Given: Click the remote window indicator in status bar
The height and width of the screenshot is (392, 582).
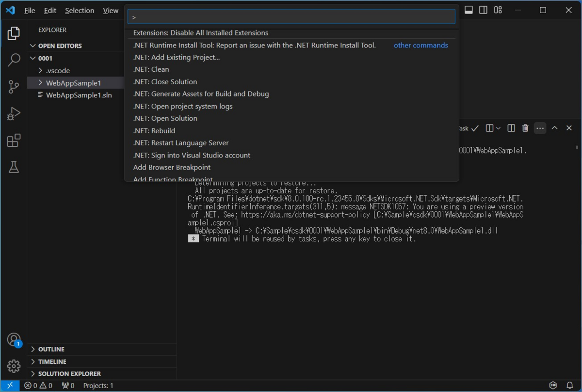Looking at the screenshot, I should point(10,386).
